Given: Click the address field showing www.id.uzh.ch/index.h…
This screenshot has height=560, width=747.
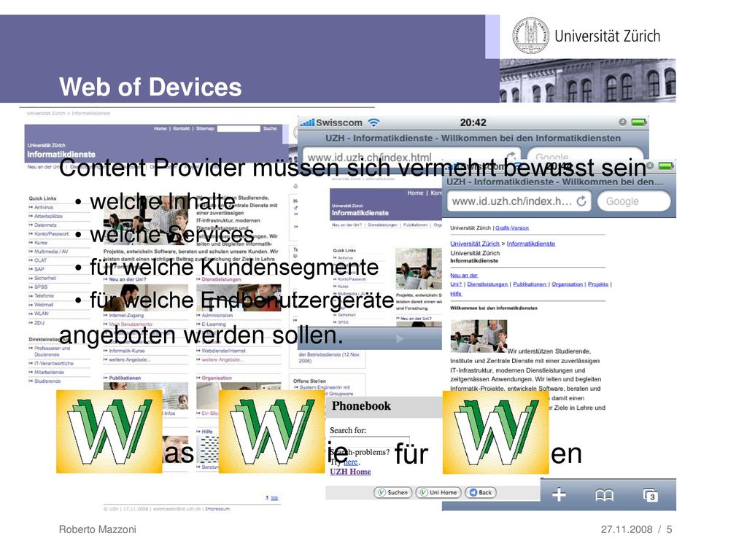Looking at the screenshot, I should point(519,201).
